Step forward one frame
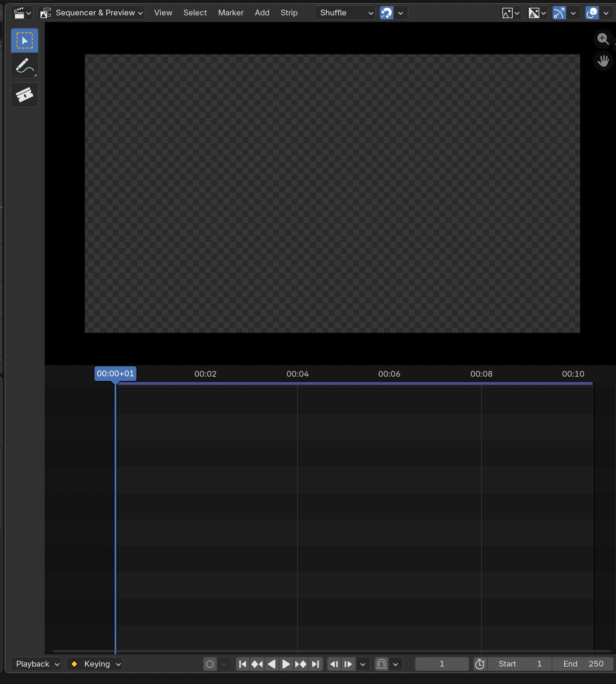This screenshot has height=684, width=616. click(348, 664)
